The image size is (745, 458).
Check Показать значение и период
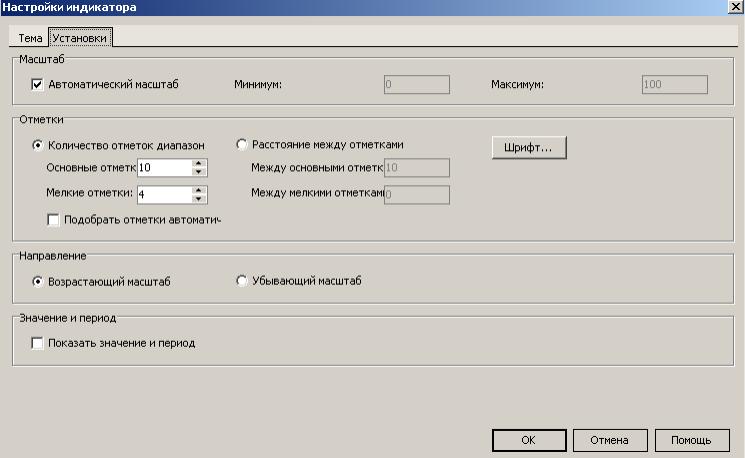pos(37,343)
